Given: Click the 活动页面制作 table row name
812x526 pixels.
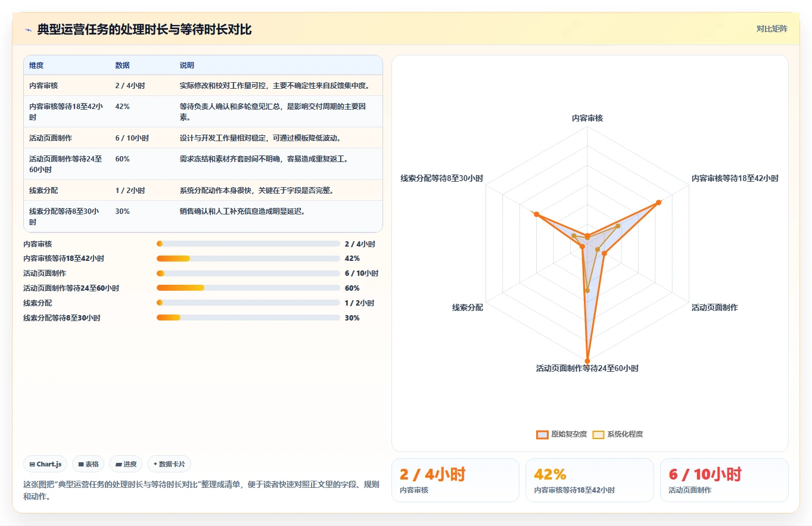Looking at the screenshot, I should click(51, 138).
